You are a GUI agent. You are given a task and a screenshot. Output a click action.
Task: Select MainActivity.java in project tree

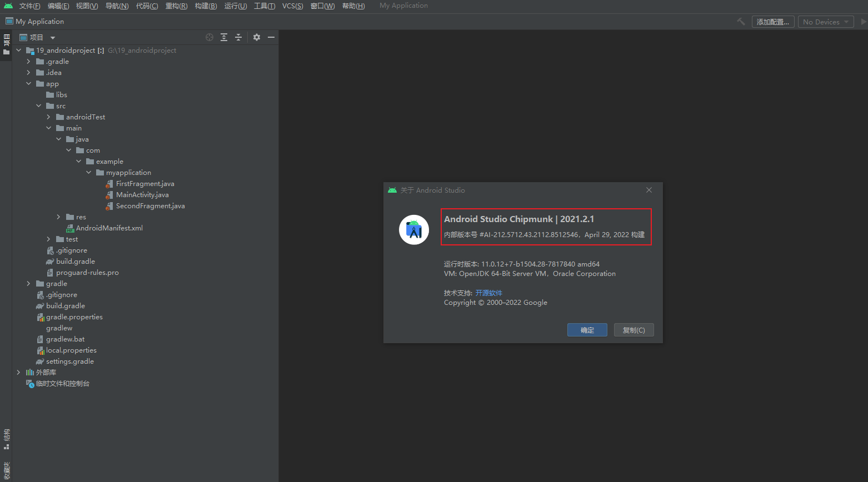pyautogui.click(x=142, y=195)
